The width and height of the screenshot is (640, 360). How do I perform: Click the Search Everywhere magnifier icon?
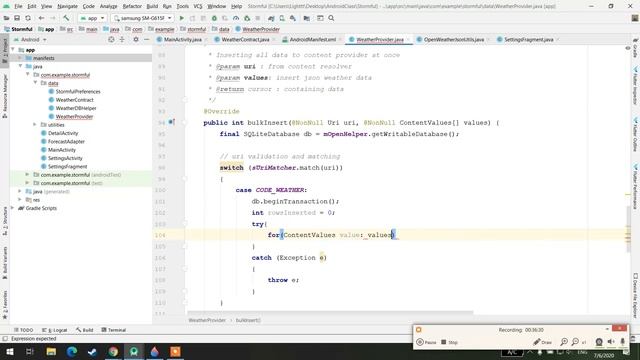click(331, 18)
